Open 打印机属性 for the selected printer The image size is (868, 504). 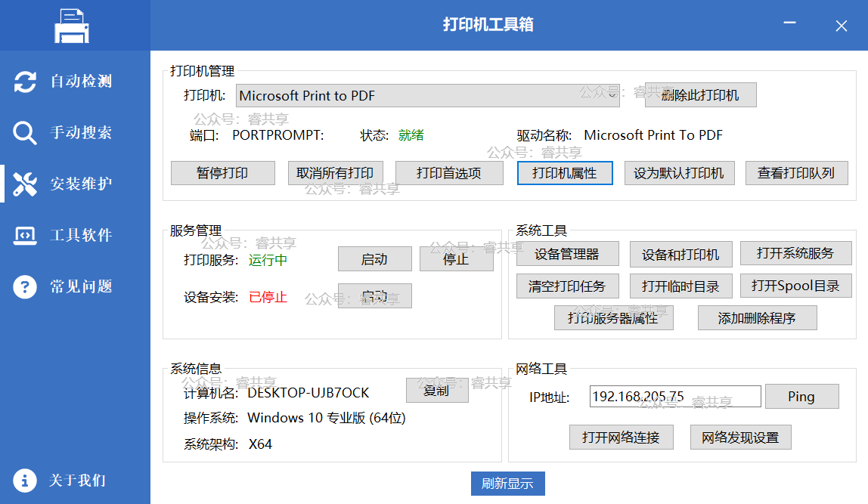click(x=564, y=173)
